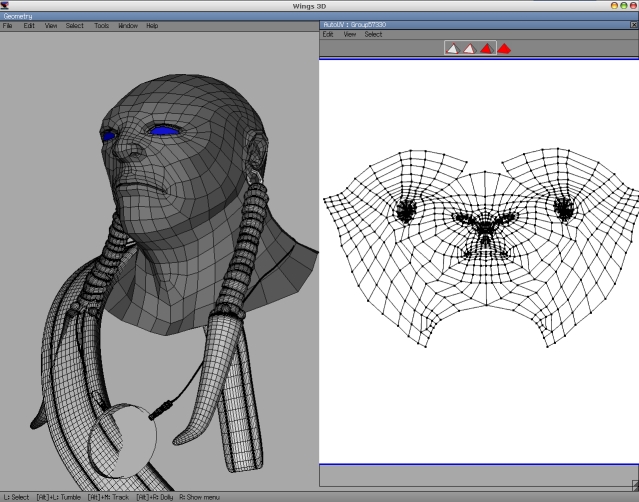This screenshot has height=502, width=639.
Task: Open the Help menu
Action: pyautogui.click(x=152, y=26)
